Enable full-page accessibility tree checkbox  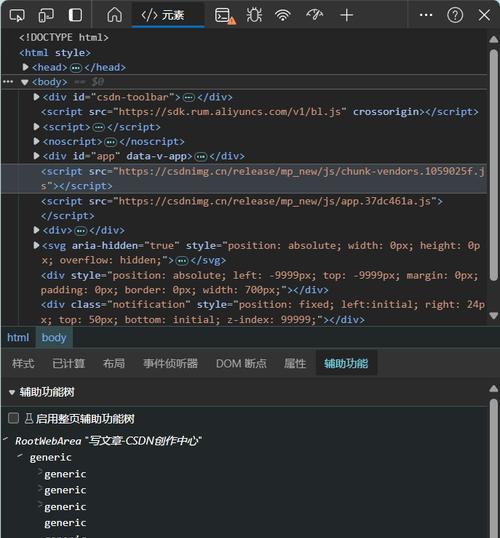pos(13,418)
